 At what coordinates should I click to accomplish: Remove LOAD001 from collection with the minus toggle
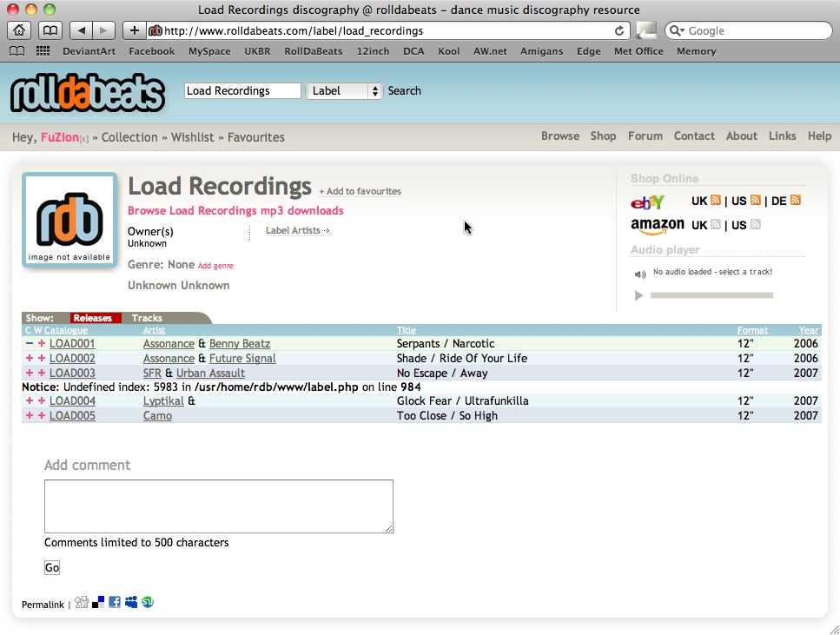tap(30, 343)
